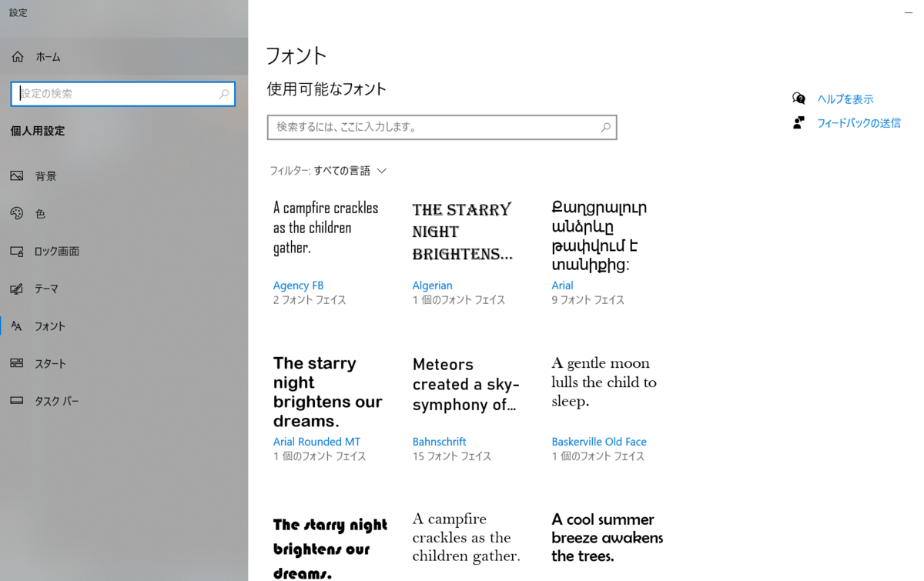This screenshot has width=924, height=581.
Task: Click the 使用可能なフォント heading
Action: pyautogui.click(x=326, y=89)
